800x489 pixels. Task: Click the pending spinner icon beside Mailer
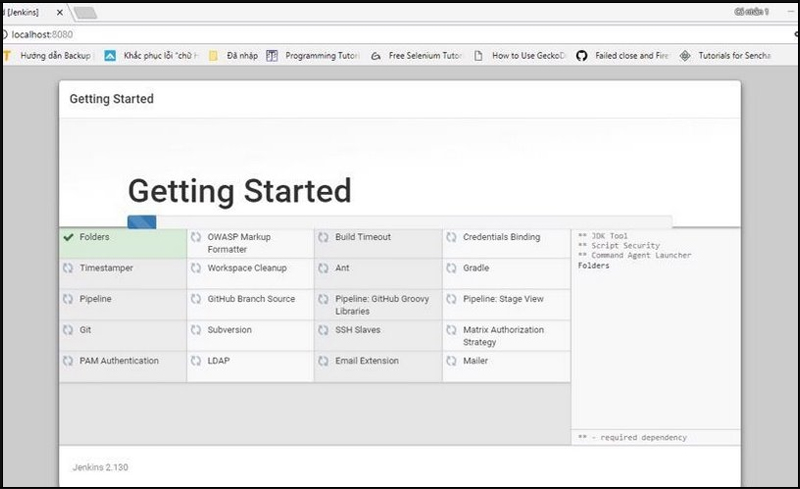click(x=452, y=361)
